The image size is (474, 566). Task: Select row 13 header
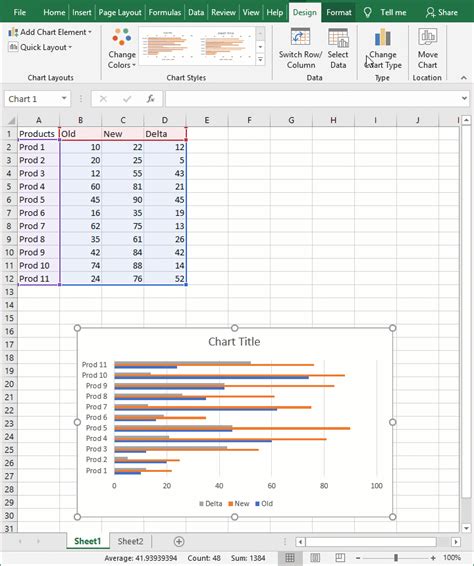9,292
